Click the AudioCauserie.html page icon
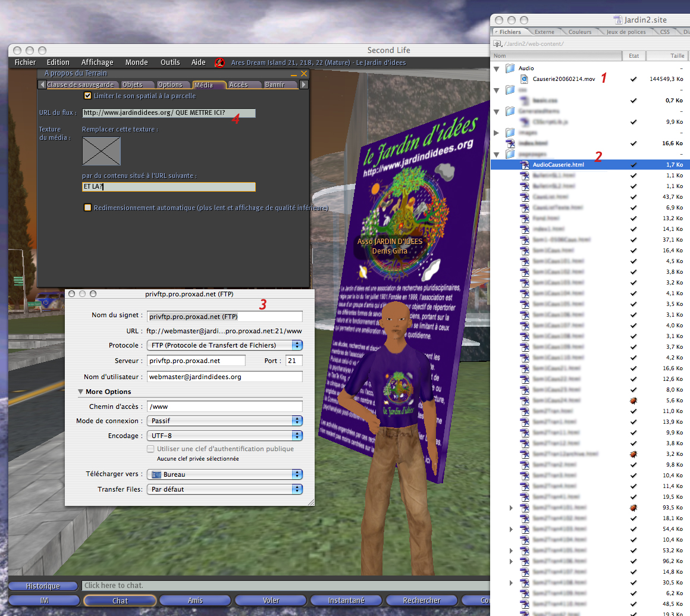Image resolution: width=690 pixels, height=616 pixels. 525,165
